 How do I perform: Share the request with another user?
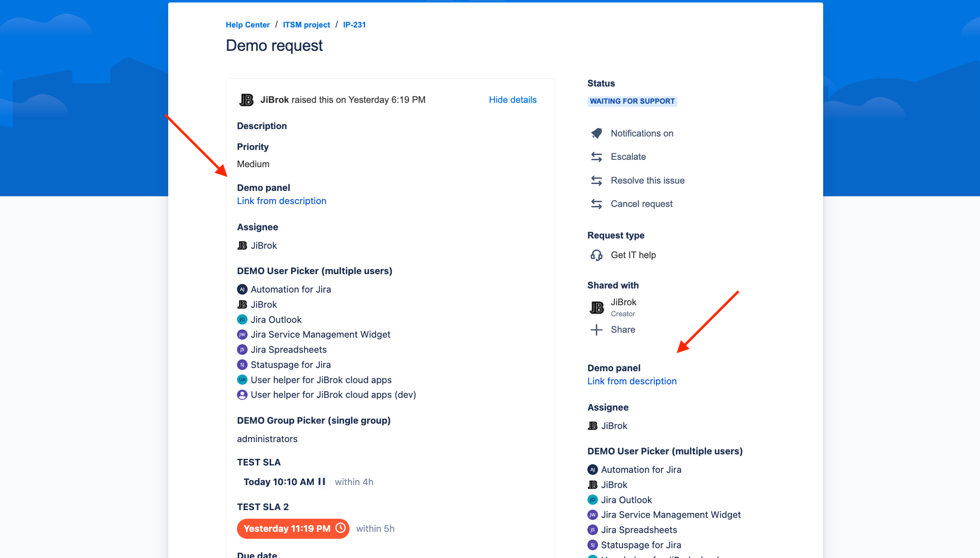click(x=623, y=329)
